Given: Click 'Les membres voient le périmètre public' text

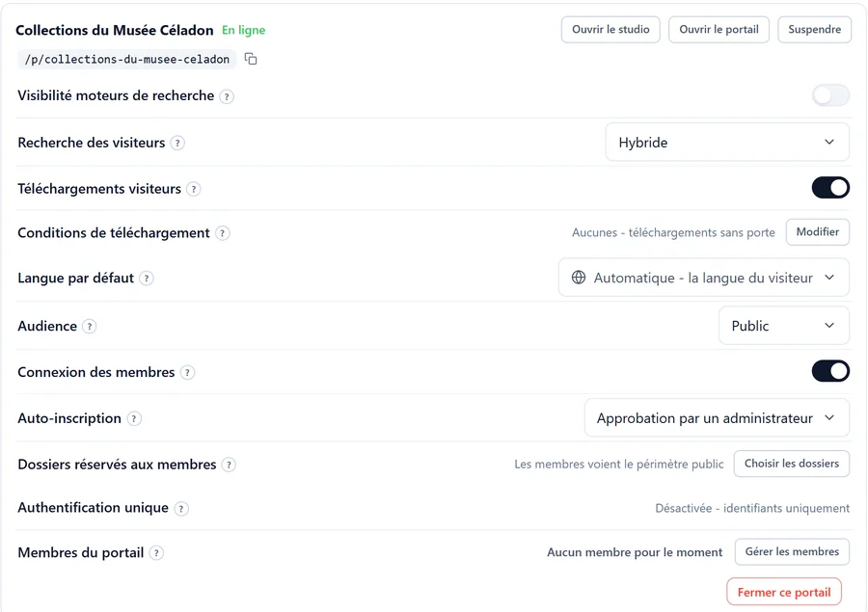Looking at the screenshot, I should click(619, 464).
